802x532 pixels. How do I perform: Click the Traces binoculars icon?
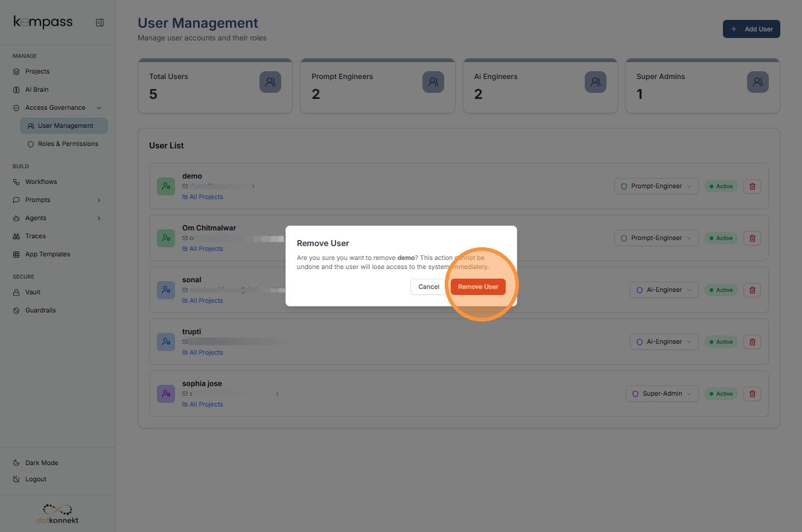(x=16, y=236)
